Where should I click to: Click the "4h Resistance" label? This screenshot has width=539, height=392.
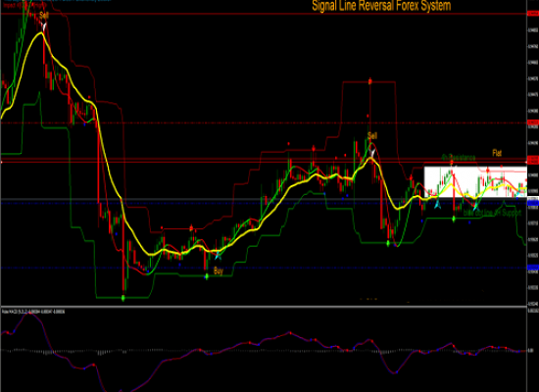point(459,158)
